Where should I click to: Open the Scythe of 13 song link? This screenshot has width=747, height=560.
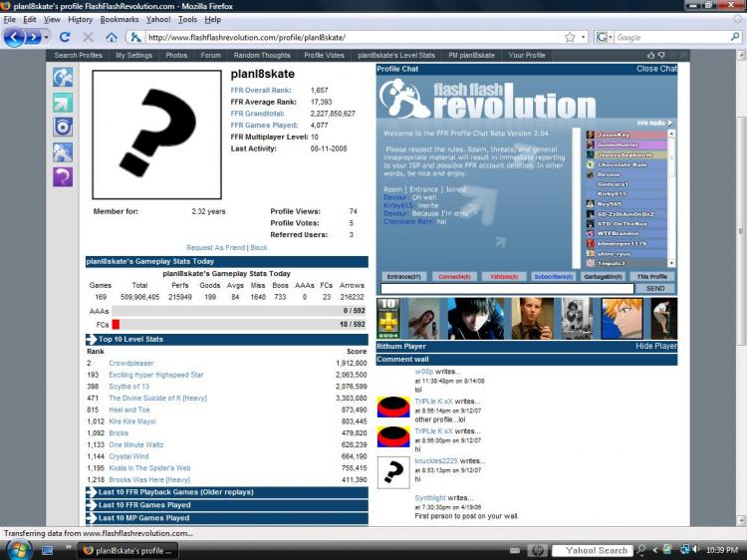pos(128,387)
